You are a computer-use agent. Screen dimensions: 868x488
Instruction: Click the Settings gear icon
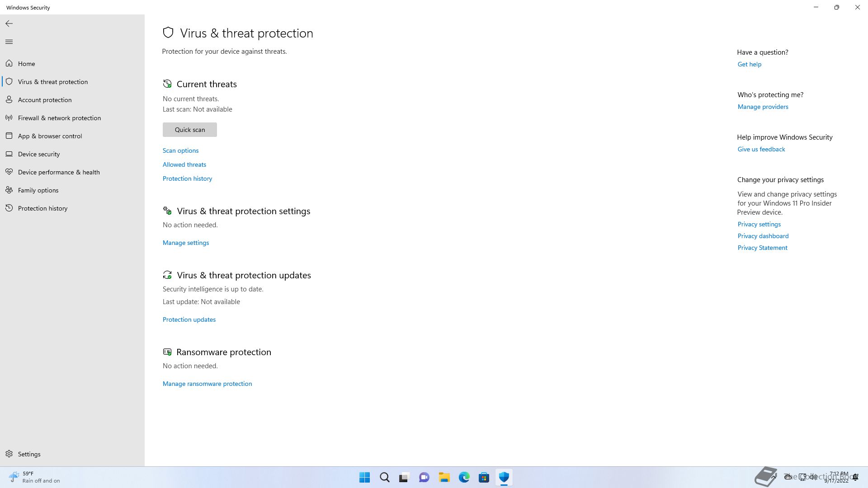coord(9,454)
